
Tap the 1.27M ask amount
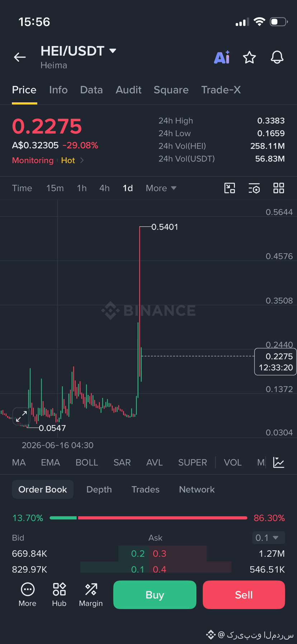(x=272, y=553)
